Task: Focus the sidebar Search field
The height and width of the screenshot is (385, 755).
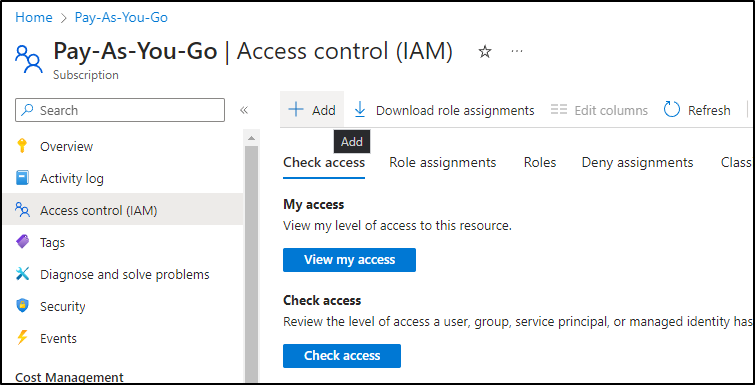Action: tap(120, 110)
